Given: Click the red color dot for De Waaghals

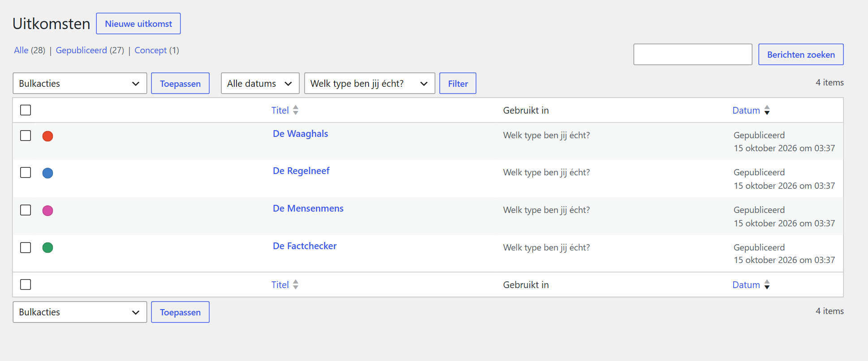Looking at the screenshot, I should point(47,136).
